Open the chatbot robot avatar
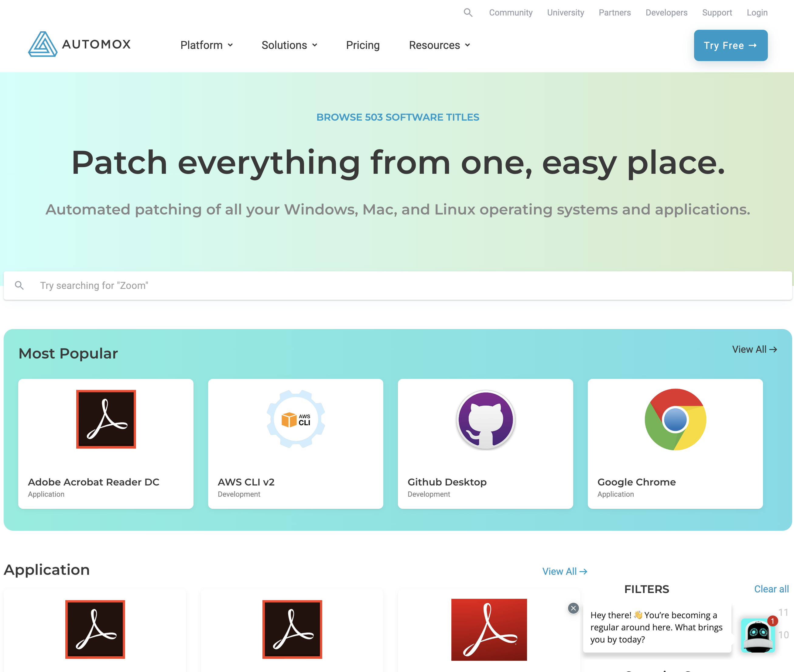This screenshot has width=794, height=672. [x=758, y=635]
